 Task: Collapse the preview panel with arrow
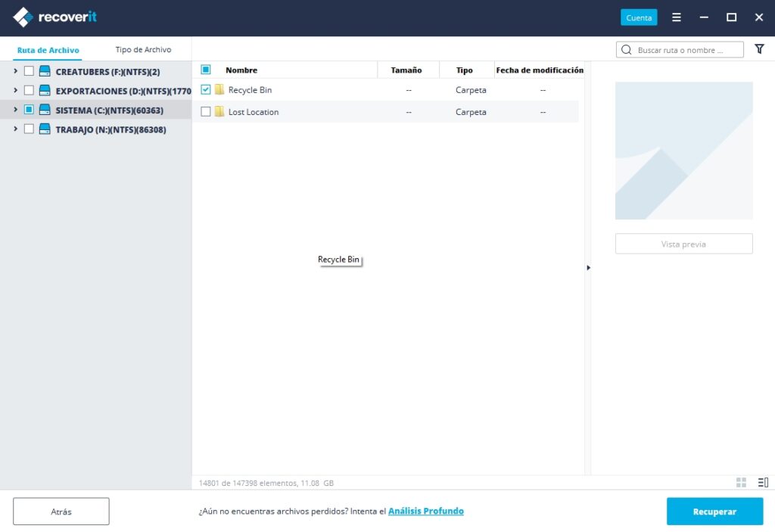tap(588, 268)
